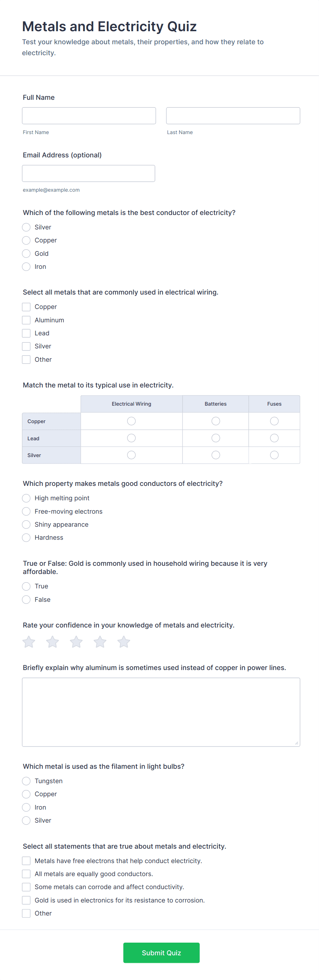Image resolution: width=319 pixels, height=980 pixels.
Task: Focus the First Name input field
Action: pos(89,116)
